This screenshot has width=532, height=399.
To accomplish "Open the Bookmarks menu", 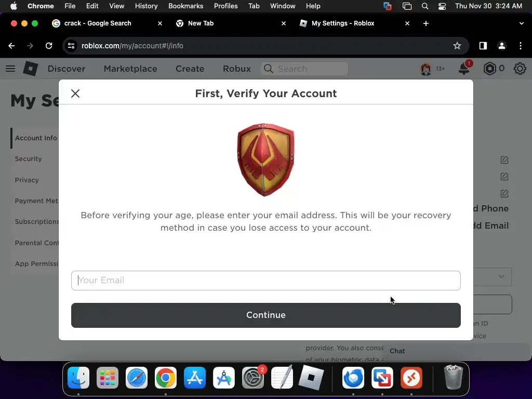I will pyautogui.click(x=185, y=6).
